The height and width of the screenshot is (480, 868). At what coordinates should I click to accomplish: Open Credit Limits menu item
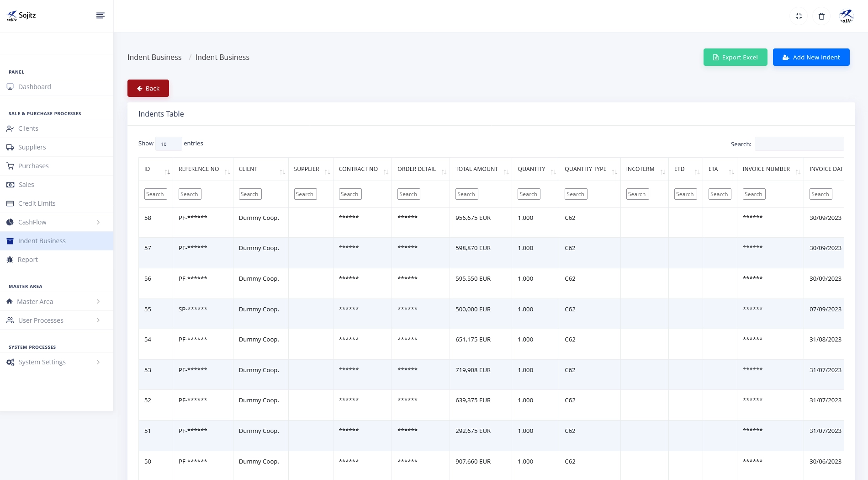point(57,203)
